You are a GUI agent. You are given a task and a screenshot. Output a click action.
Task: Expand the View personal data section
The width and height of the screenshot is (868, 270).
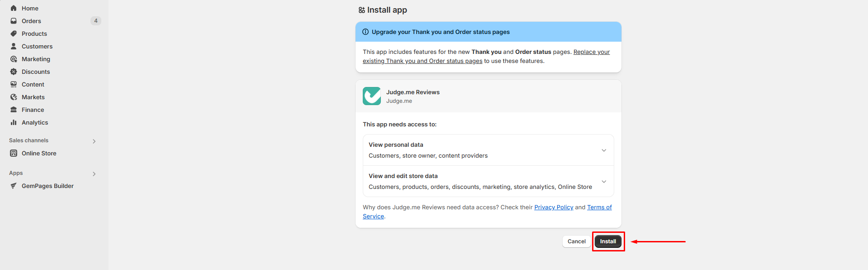[604, 150]
